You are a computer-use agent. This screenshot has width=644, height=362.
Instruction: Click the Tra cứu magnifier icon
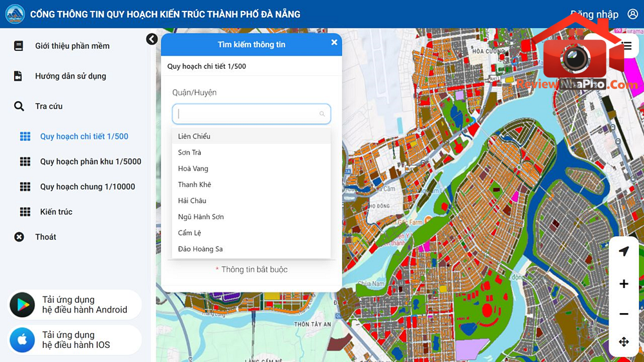point(19,106)
